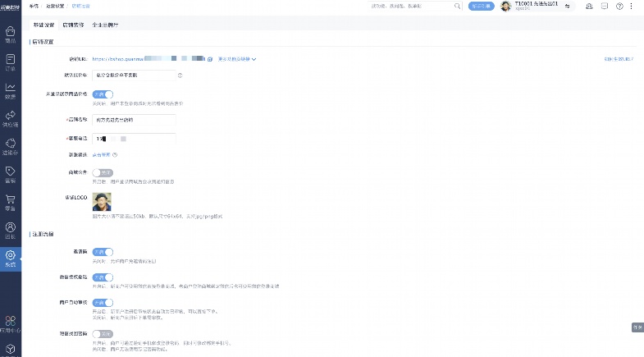Viewport: 644px width, 357px height.
Task: Click the blue link at the far right of the URL row
Action: coord(619,59)
